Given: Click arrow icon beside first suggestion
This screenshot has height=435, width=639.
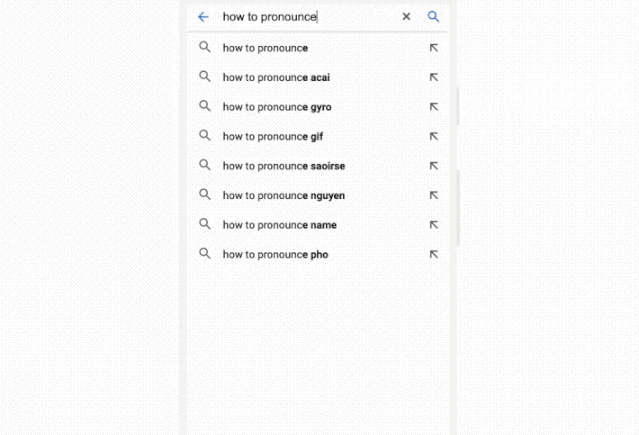Looking at the screenshot, I should click(x=433, y=48).
